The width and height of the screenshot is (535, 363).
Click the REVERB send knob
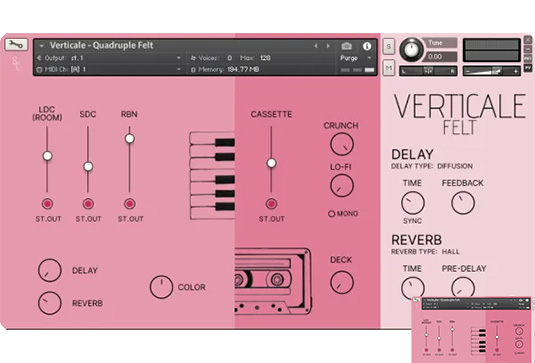pos(50,303)
